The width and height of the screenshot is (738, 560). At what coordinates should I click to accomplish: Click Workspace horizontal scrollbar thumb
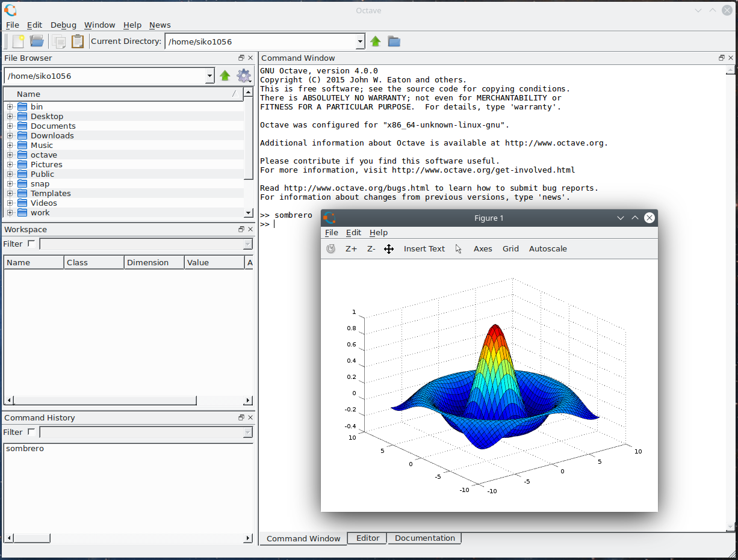pos(105,401)
